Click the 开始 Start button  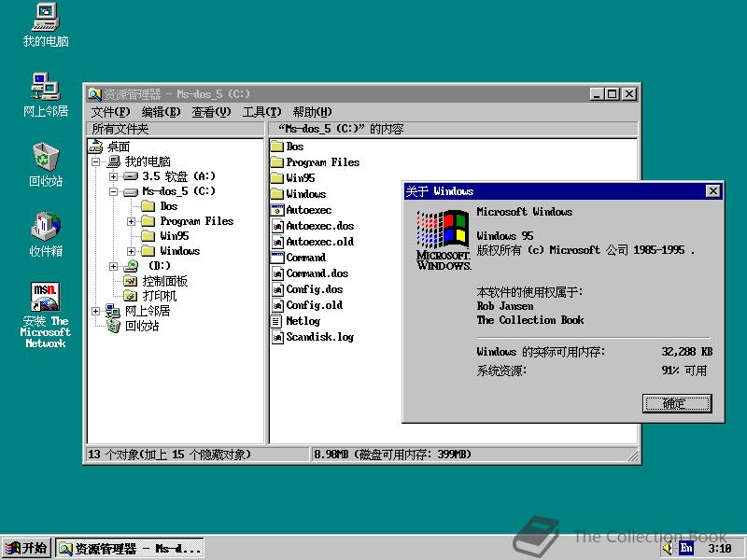(26, 548)
